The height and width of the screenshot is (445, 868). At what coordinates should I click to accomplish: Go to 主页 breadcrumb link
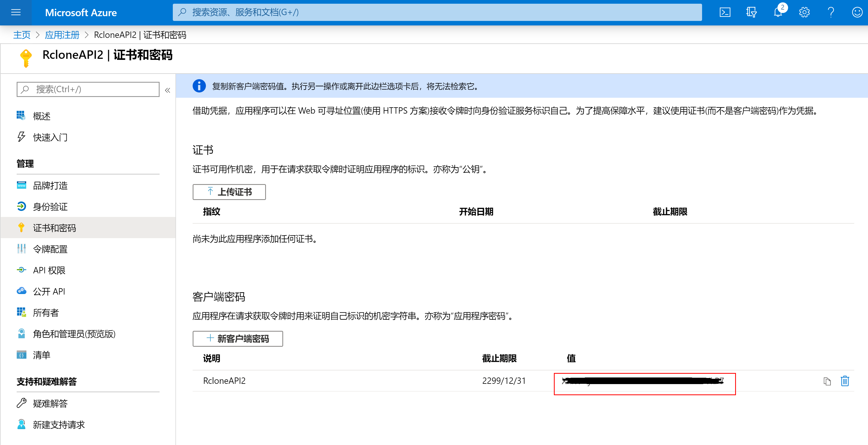(21, 35)
